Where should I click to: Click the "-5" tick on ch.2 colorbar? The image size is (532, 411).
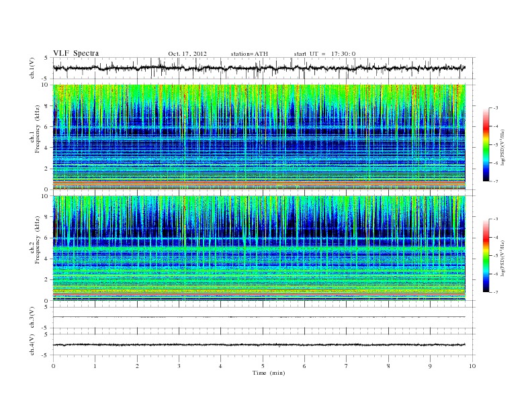pyautogui.click(x=496, y=256)
